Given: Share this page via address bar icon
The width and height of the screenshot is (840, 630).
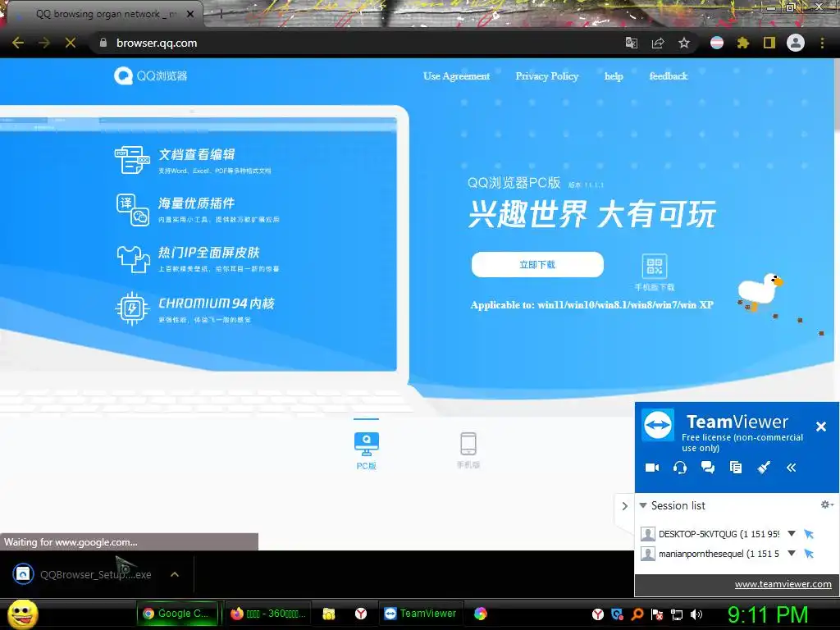Looking at the screenshot, I should pos(658,43).
